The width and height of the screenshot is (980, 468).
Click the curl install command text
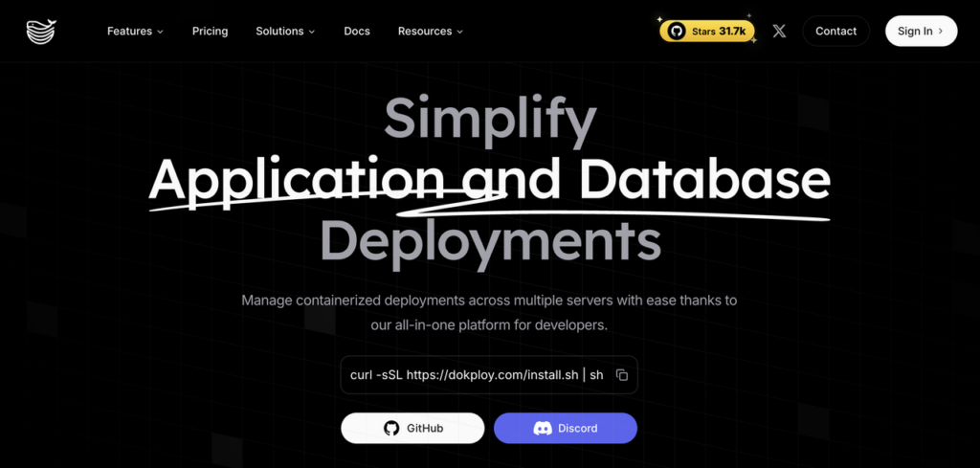(x=477, y=375)
